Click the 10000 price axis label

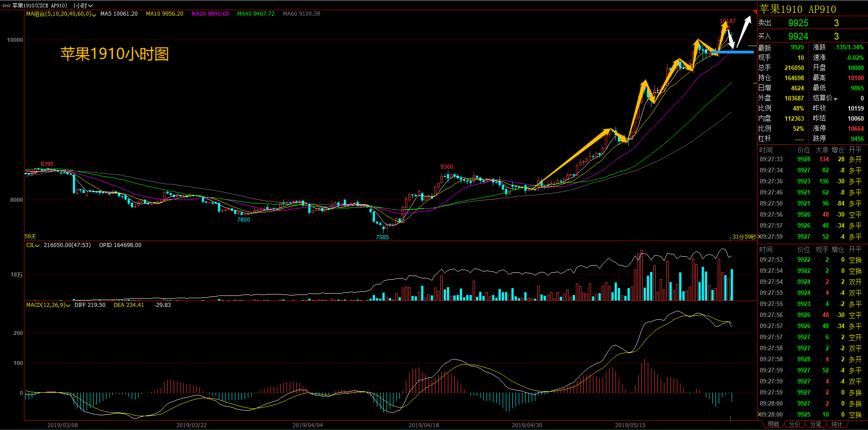click(x=15, y=40)
